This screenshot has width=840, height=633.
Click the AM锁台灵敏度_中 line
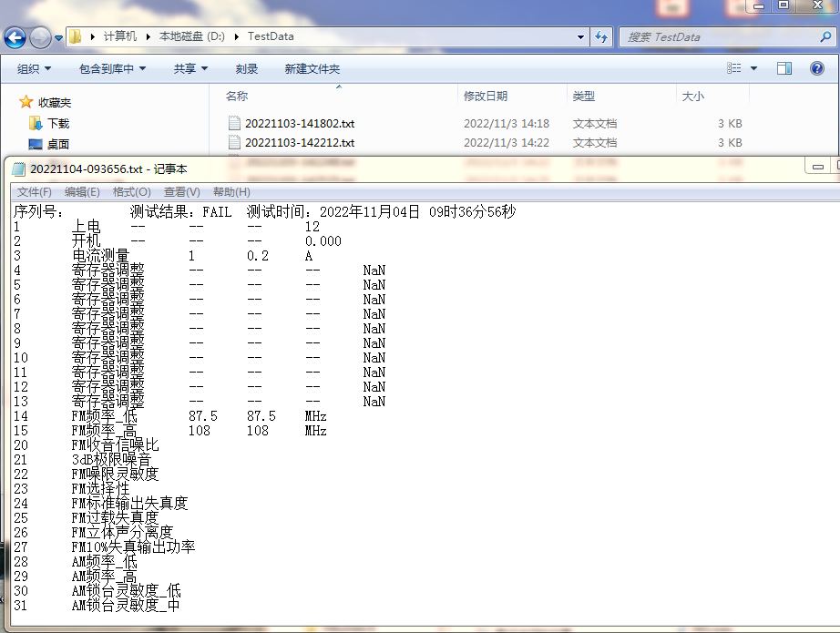tap(126, 605)
